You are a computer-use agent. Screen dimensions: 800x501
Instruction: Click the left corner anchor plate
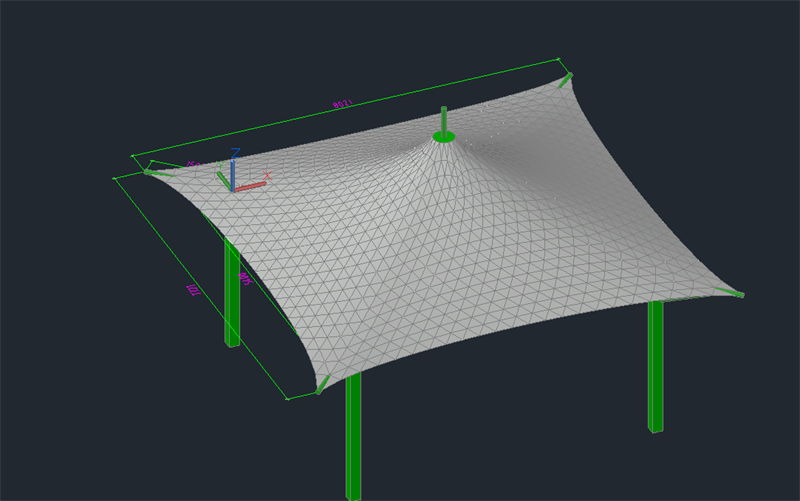click(152, 172)
